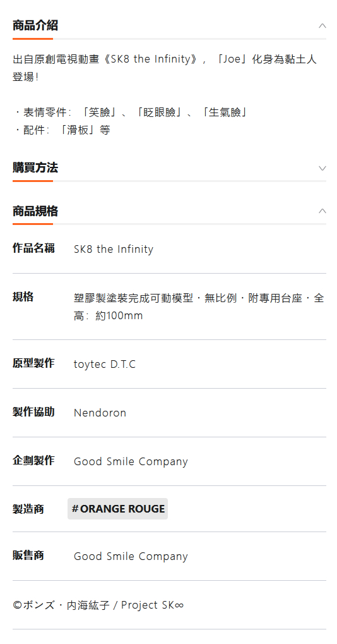Click the 商品規格 heading
The height and width of the screenshot is (644, 337).
(x=35, y=211)
